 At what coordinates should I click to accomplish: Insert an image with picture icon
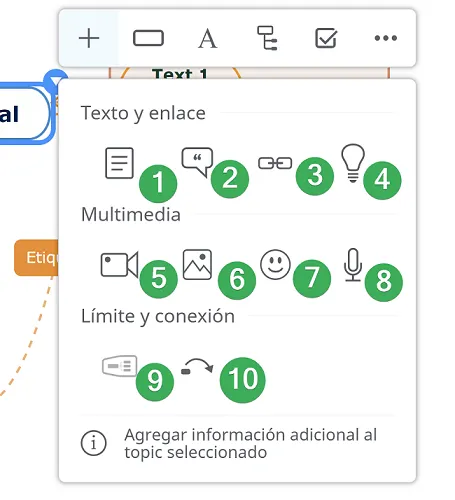(197, 264)
